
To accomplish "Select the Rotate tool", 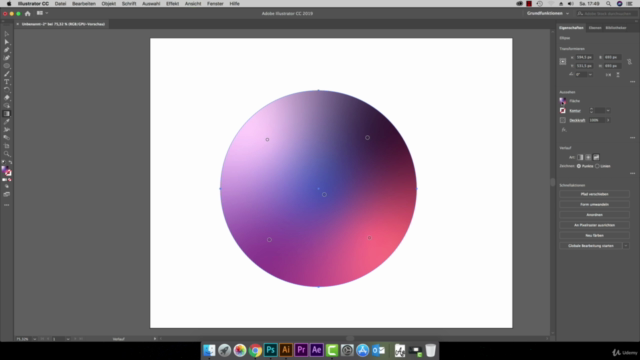I will coord(7,90).
